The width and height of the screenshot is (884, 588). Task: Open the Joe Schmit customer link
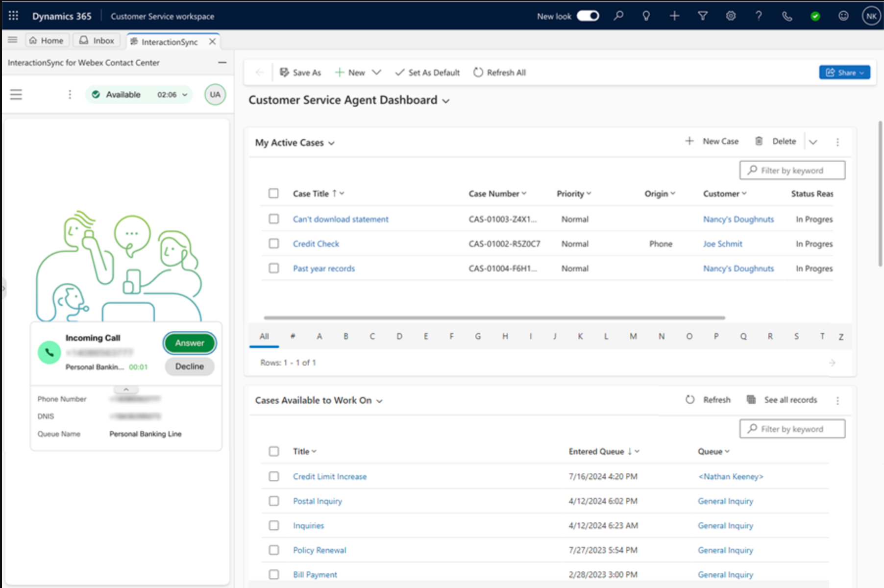[723, 244]
